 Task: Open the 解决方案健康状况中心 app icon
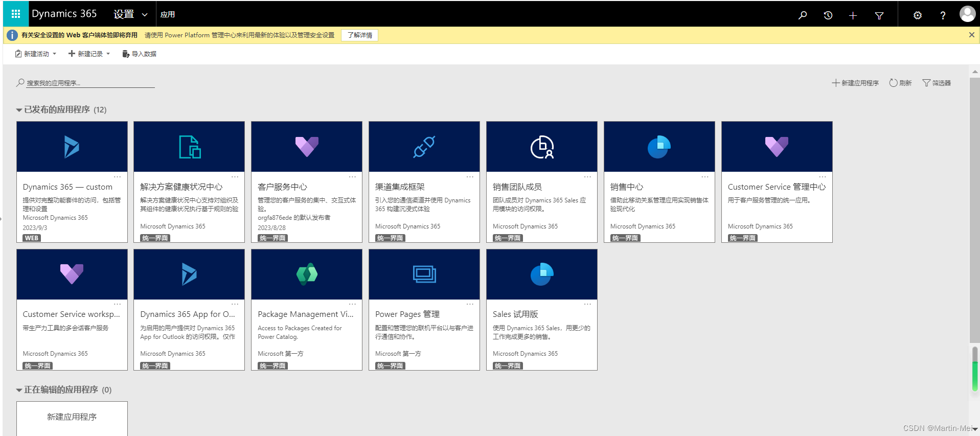190,147
